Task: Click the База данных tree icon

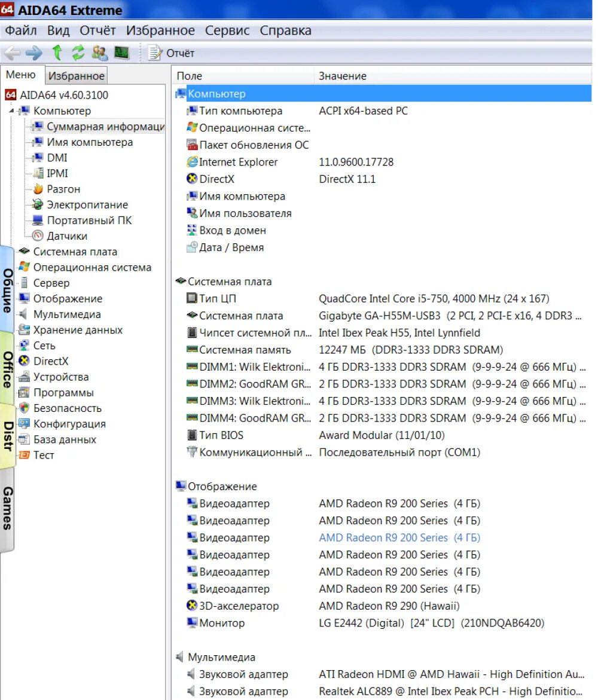Action: pyautogui.click(x=25, y=439)
